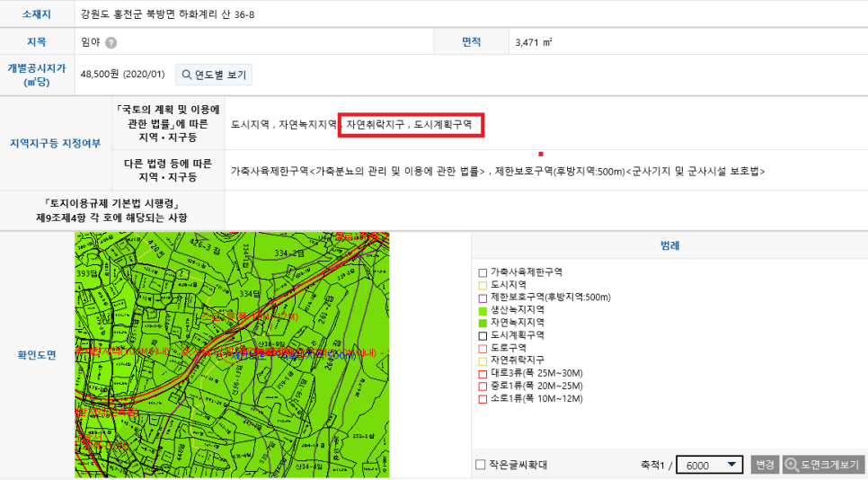Image resolution: width=868 pixels, height=480 pixels.
Task: Toggle the 도시계획구역 legend box
Action: click(x=483, y=334)
